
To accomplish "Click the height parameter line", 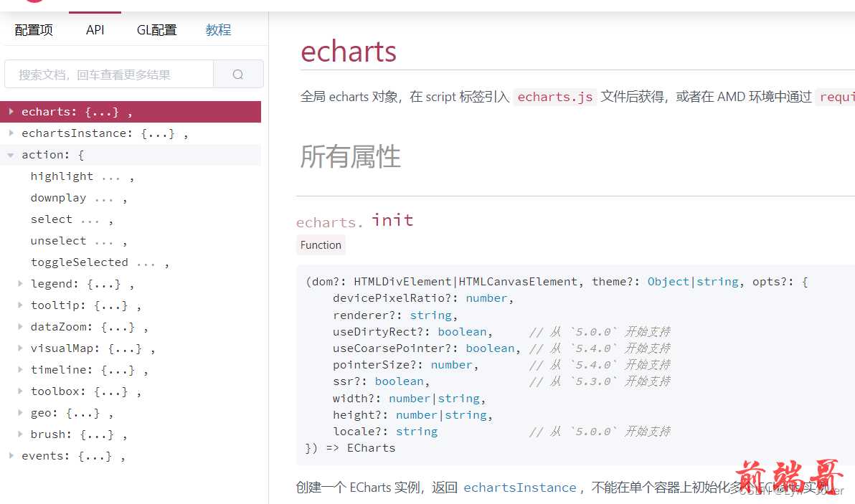I will (412, 414).
